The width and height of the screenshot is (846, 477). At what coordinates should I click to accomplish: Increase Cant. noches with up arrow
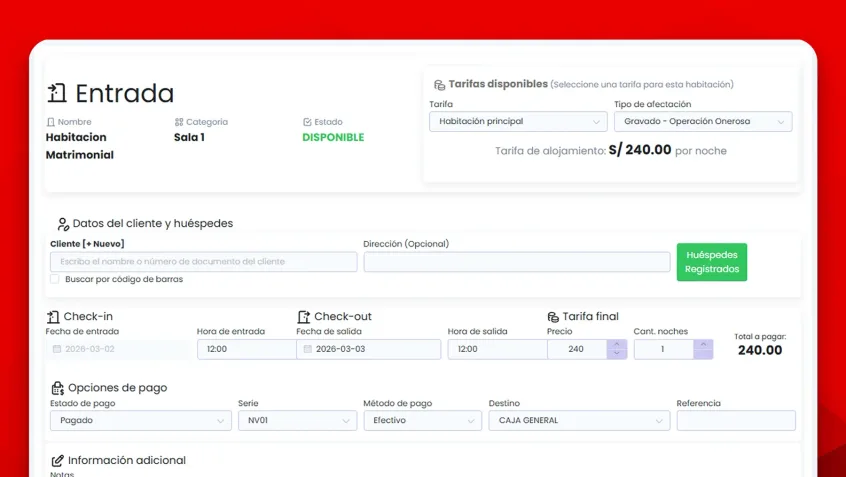tap(703, 344)
